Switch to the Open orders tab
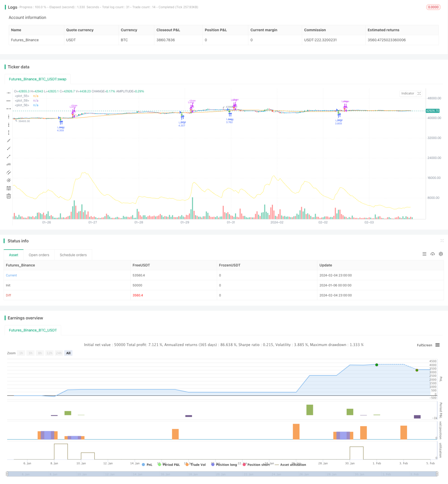The width and height of the screenshot is (448, 484). [39, 255]
